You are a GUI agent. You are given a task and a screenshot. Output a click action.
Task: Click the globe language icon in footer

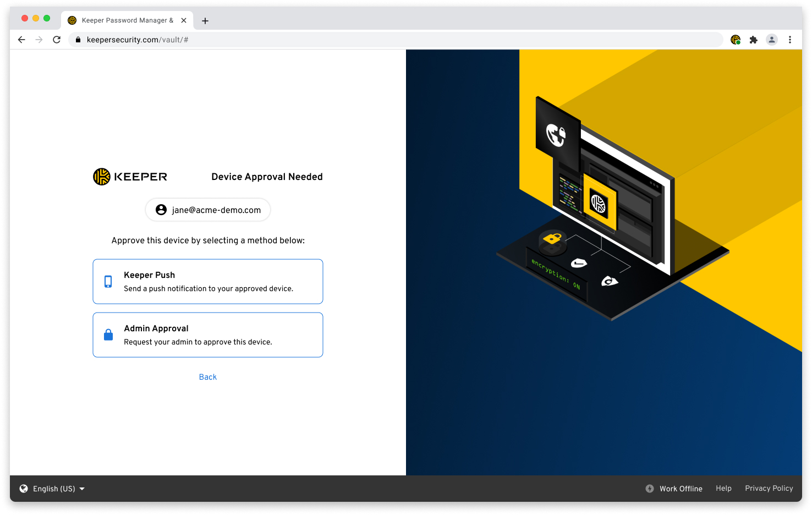tap(24, 489)
